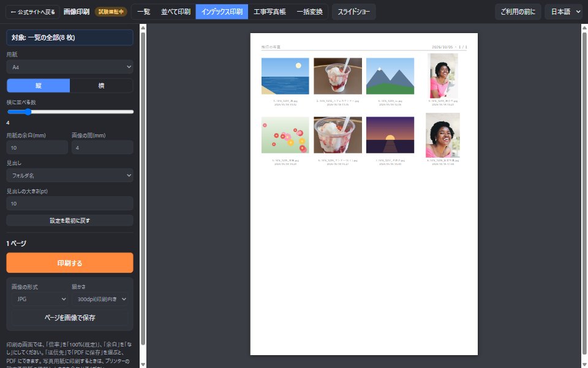Click the 画像印刷 app title
588x368 pixels.
77,12
